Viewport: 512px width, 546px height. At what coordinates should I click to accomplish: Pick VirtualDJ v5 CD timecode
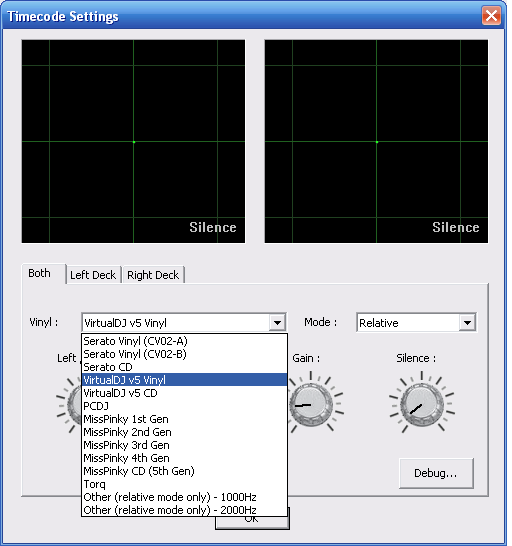(184, 393)
